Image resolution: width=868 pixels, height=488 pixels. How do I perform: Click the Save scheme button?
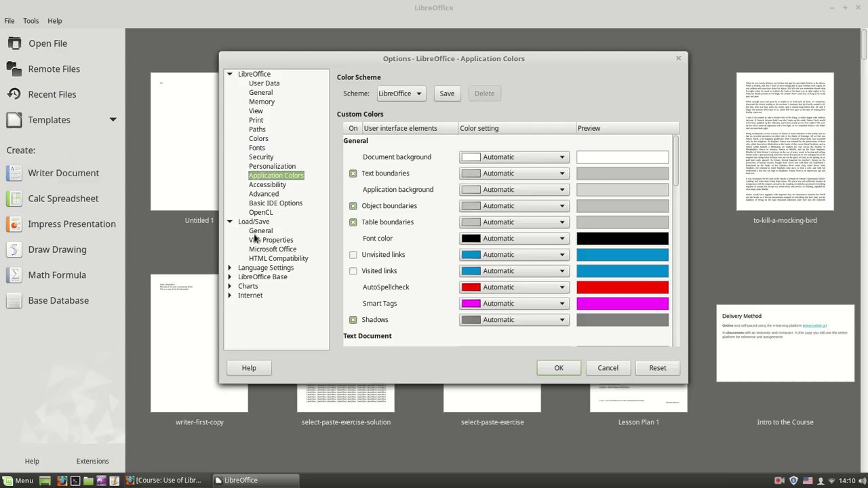pos(447,94)
